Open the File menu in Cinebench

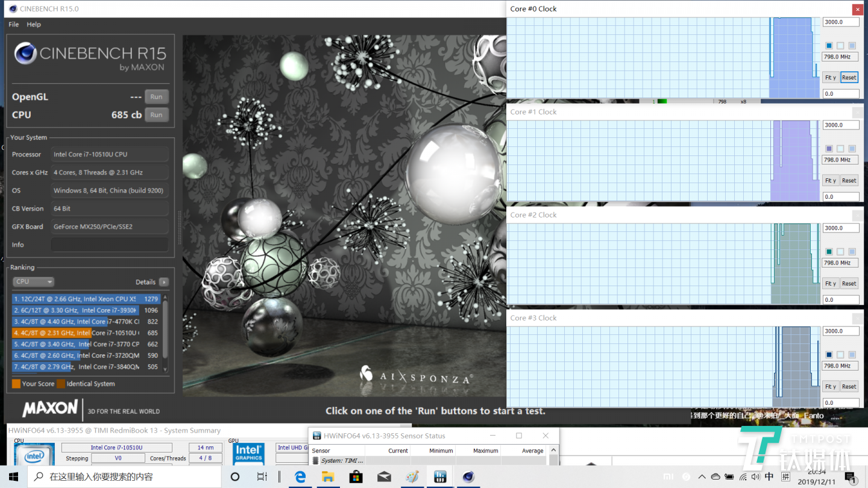[13, 24]
